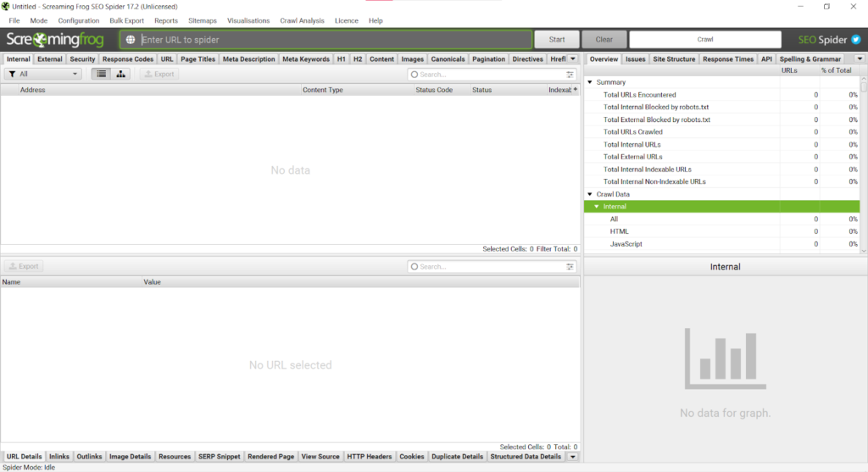Switch to the Security tab
The width and height of the screenshot is (868, 472).
[x=82, y=58]
